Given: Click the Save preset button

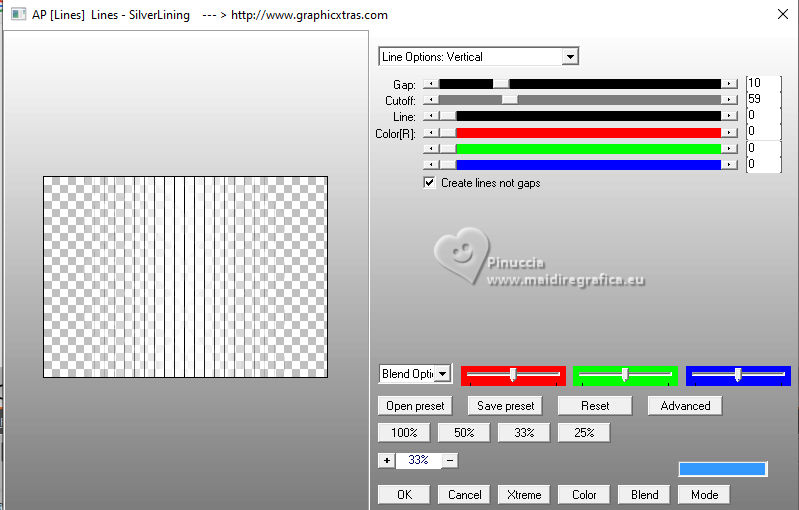Looking at the screenshot, I should 505,406.
